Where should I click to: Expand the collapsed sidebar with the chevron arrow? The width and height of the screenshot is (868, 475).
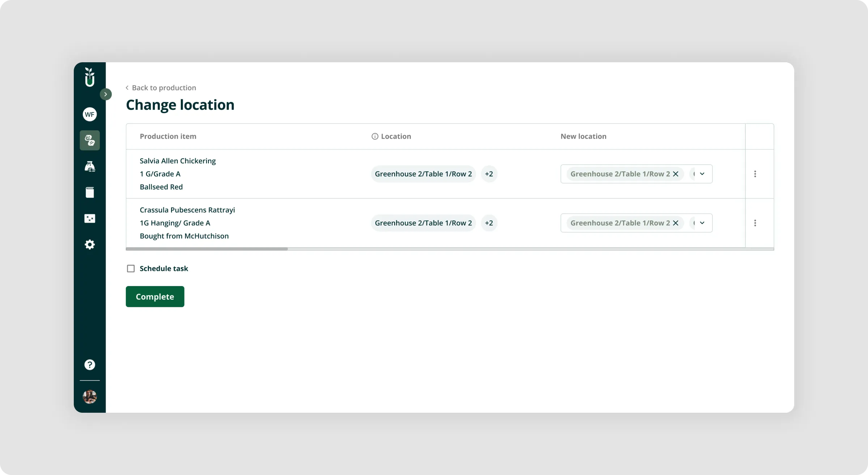[106, 94]
